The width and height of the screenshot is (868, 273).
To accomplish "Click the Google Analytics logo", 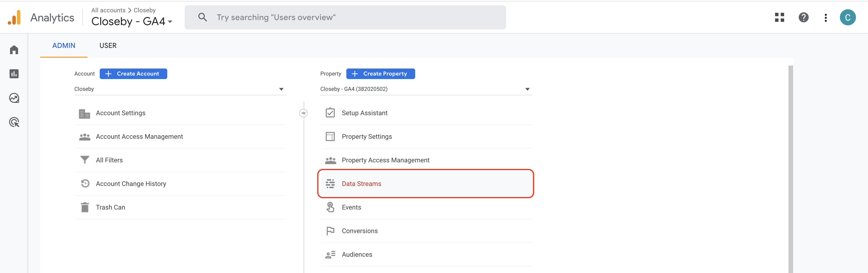I will point(14,18).
